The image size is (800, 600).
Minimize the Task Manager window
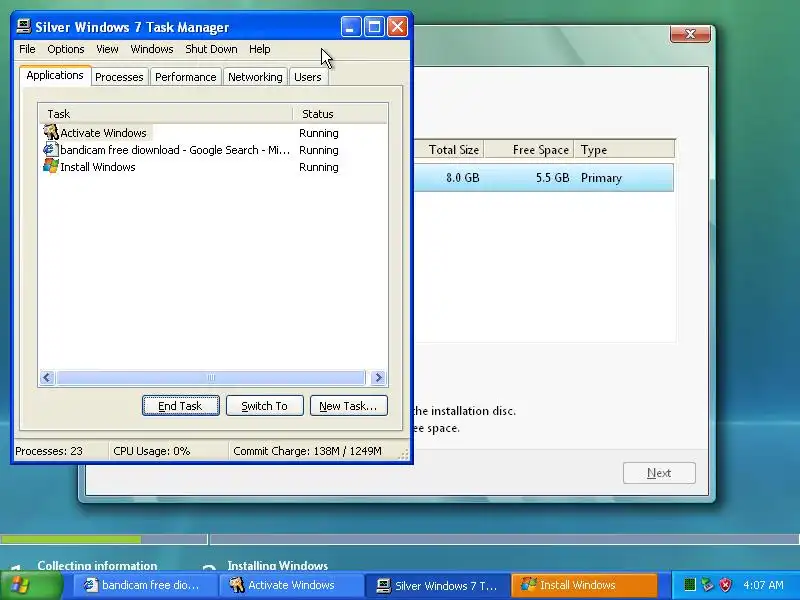coord(351,27)
